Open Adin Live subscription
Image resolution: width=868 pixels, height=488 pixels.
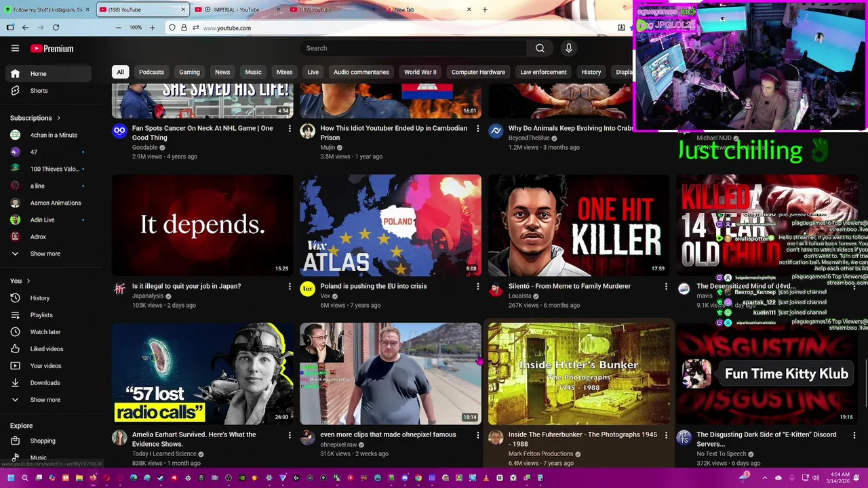click(47, 220)
